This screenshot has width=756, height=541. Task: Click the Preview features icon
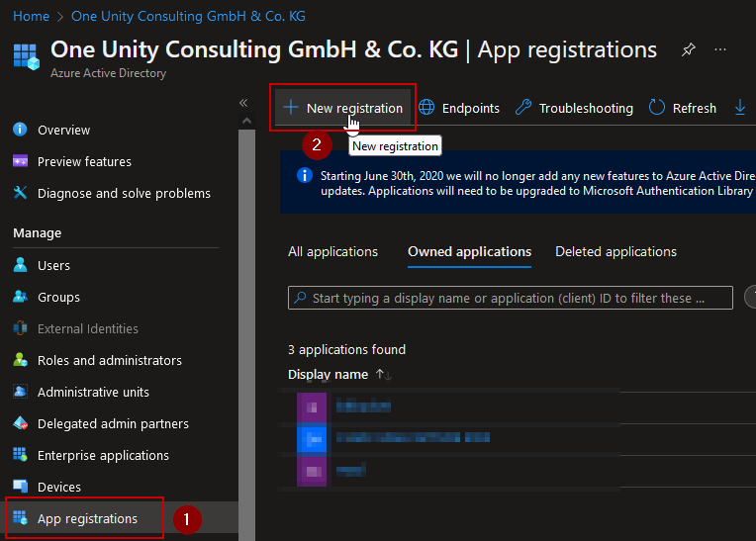20,161
